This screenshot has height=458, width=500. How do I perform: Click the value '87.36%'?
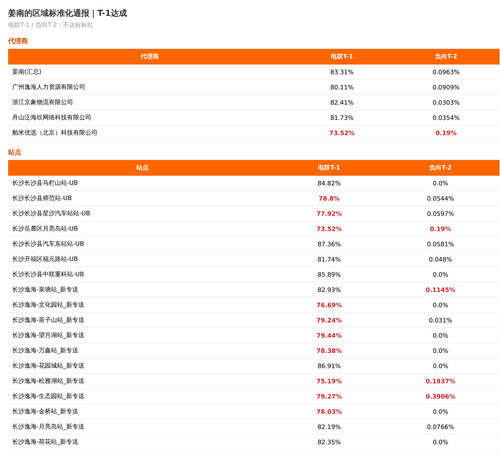click(329, 244)
